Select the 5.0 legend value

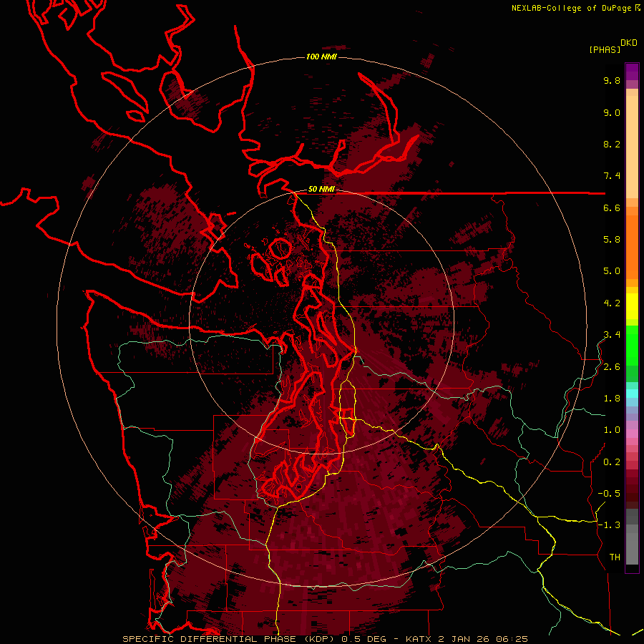(x=612, y=271)
